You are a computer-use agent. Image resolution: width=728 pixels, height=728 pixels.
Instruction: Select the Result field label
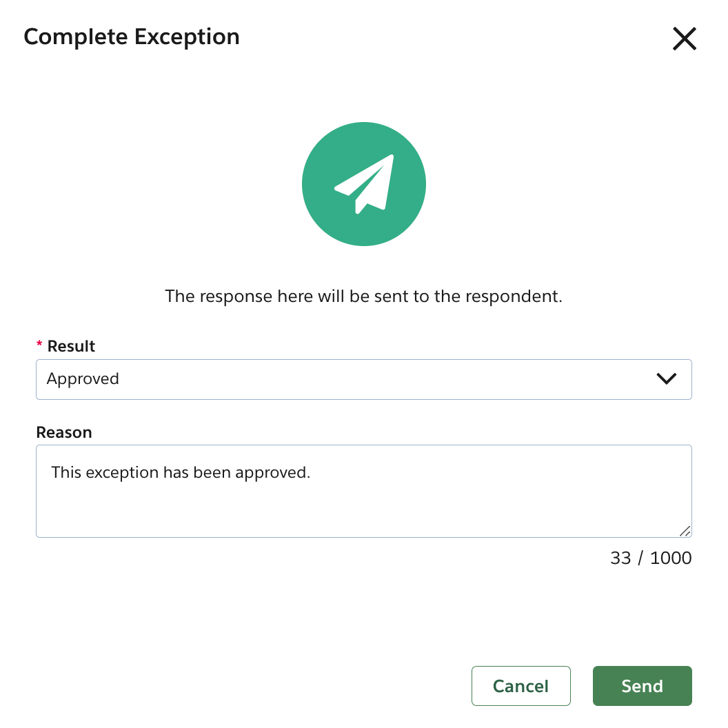click(70, 345)
